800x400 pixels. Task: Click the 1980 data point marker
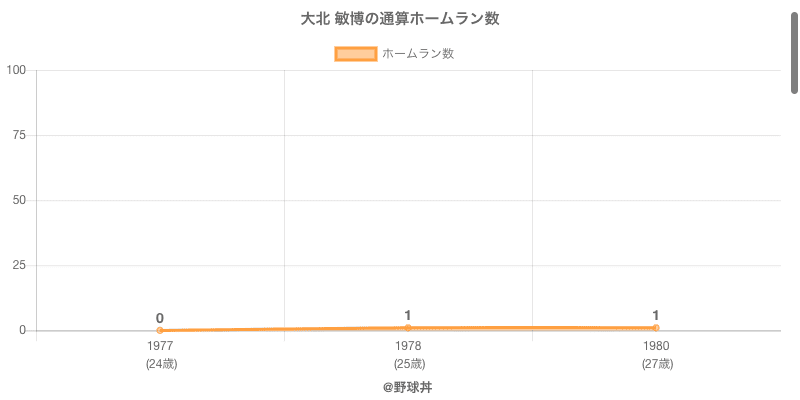point(656,328)
